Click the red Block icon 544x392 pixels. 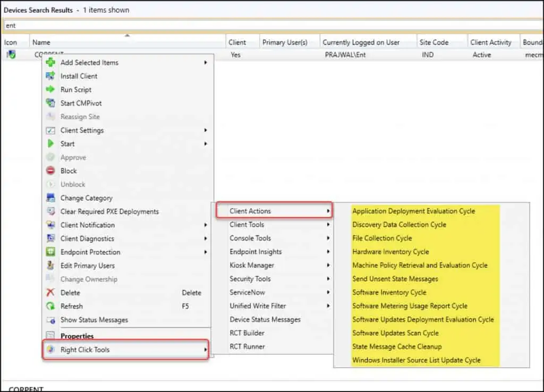point(50,171)
